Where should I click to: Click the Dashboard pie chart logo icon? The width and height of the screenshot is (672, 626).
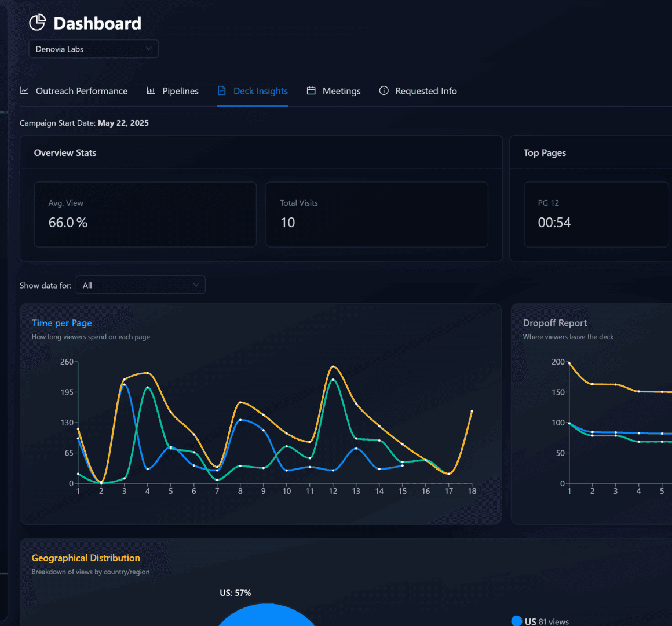pyautogui.click(x=37, y=22)
